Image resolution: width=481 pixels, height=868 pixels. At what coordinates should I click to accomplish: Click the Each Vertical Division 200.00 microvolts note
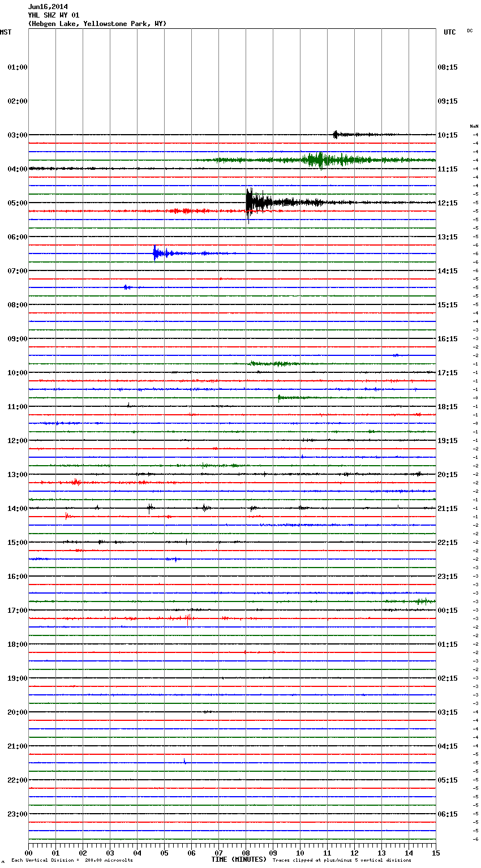click(72, 861)
